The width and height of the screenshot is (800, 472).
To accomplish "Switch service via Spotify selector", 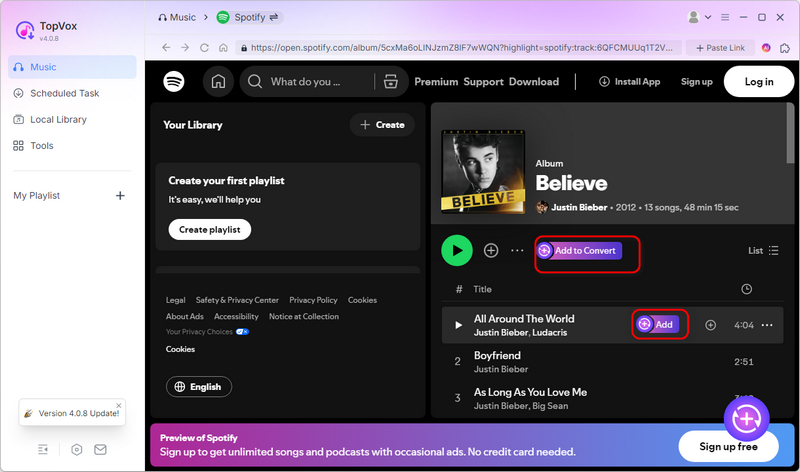I will (248, 17).
